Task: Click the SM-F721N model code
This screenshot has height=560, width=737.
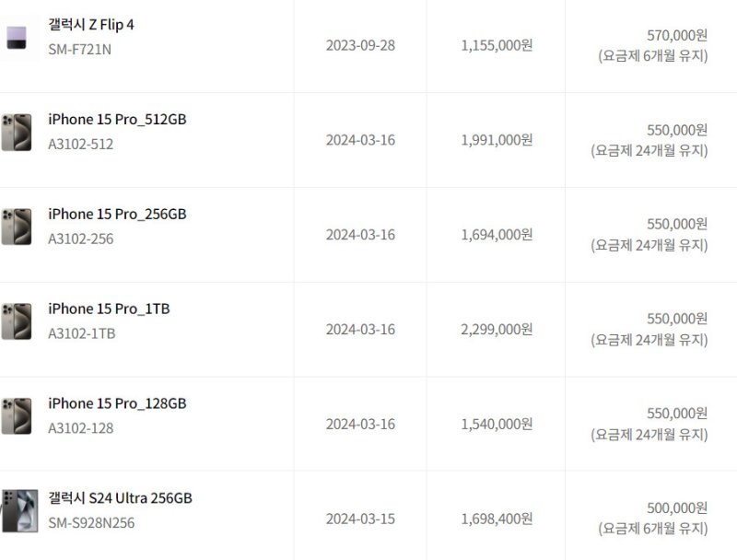Action: pyautogui.click(x=79, y=50)
